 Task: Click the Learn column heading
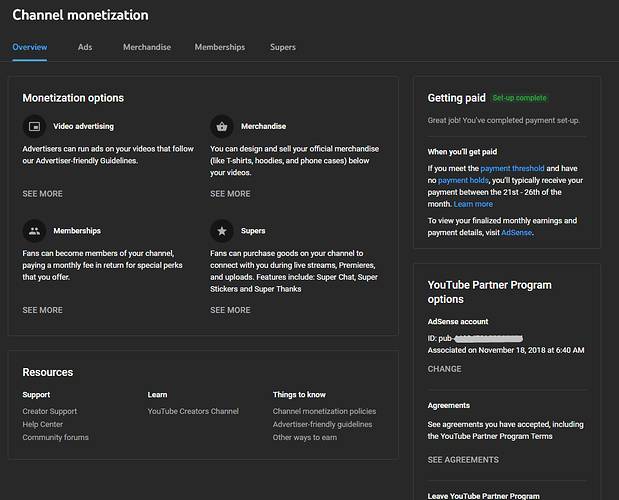click(x=157, y=395)
